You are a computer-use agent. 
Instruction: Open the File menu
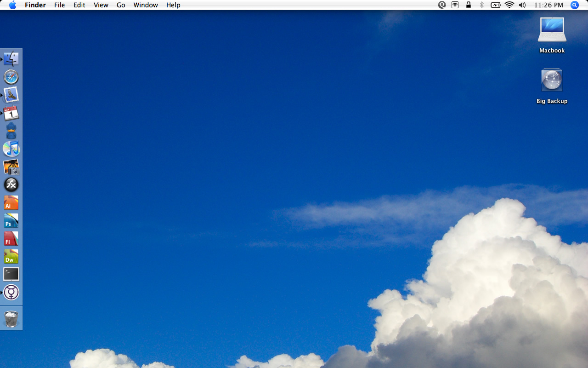click(60, 5)
